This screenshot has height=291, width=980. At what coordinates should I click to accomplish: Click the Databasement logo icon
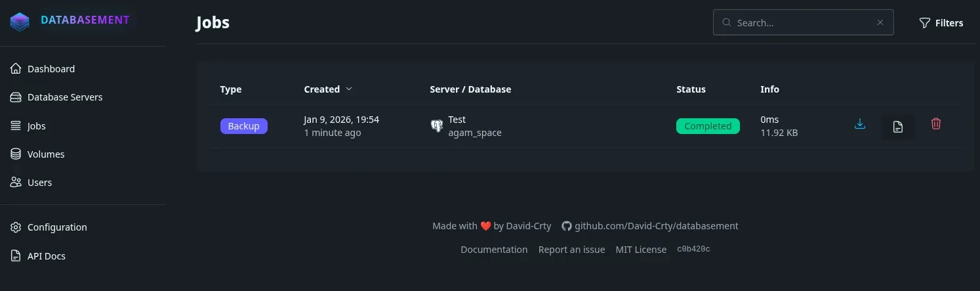(x=20, y=22)
